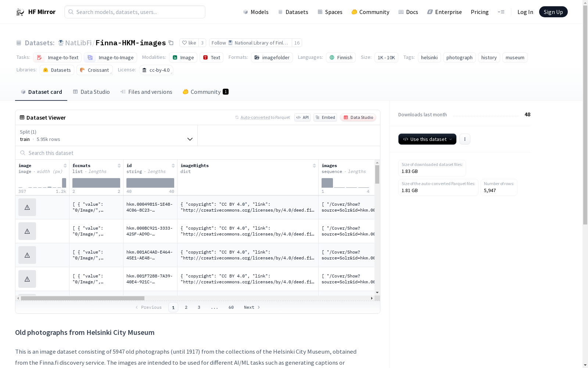Switch to the Community tab with badge
The image size is (588, 368).
click(206, 92)
